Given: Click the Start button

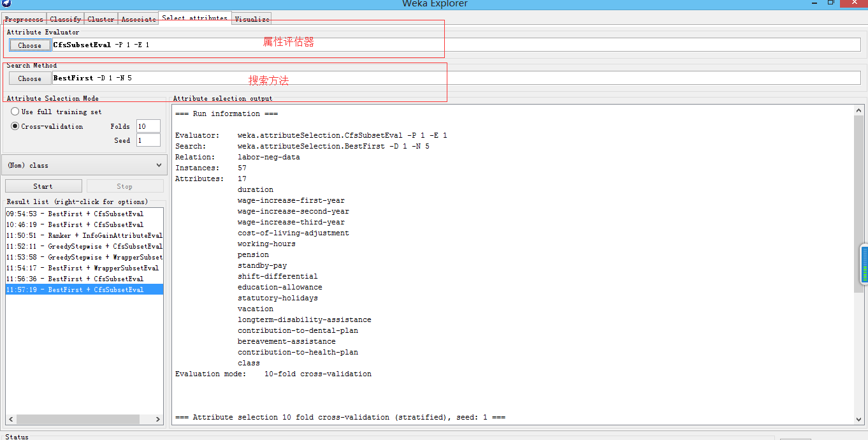Looking at the screenshot, I should pyautogui.click(x=43, y=186).
